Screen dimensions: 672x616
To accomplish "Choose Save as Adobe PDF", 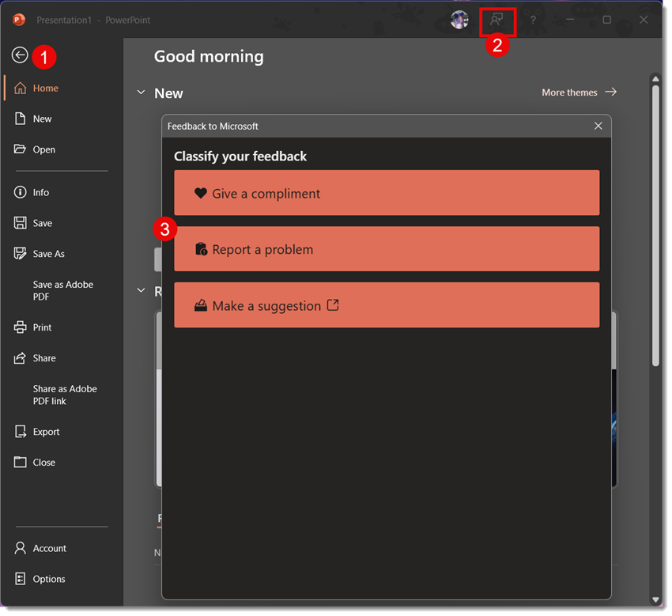I will (x=62, y=290).
